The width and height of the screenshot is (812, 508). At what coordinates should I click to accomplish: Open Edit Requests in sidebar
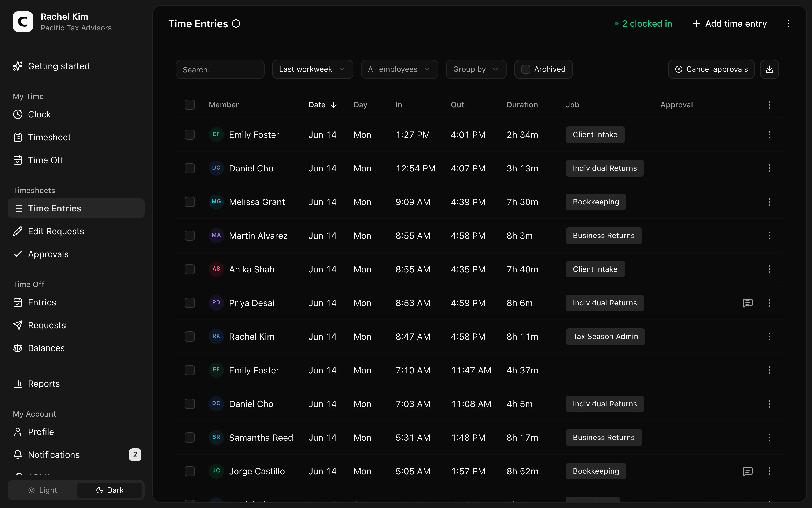point(76,232)
